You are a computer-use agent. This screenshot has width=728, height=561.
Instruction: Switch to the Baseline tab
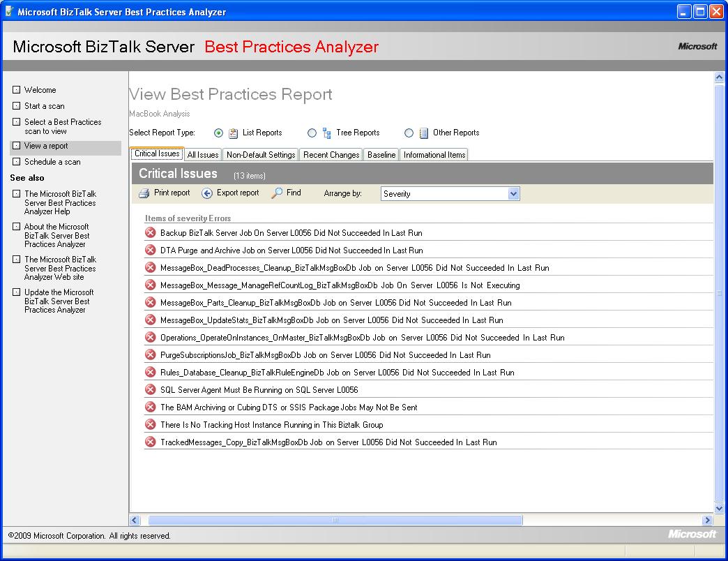pos(381,155)
